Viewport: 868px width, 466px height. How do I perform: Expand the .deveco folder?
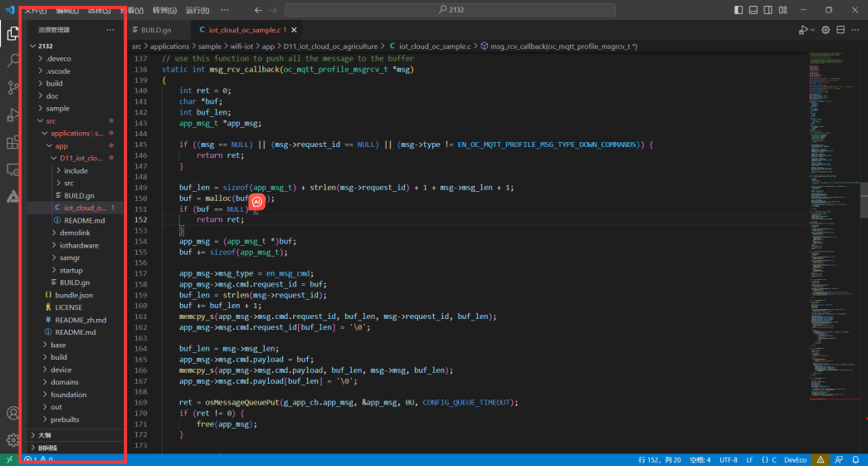click(x=58, y=59)
